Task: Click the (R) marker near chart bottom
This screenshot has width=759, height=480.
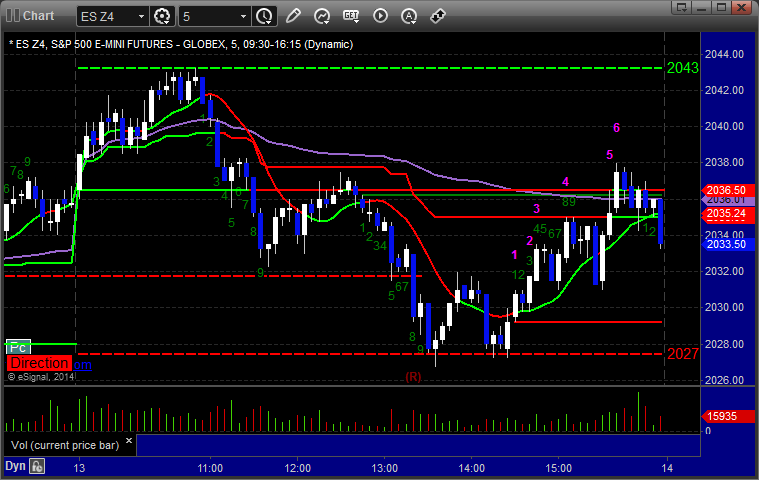Action: tap(413, 376)
